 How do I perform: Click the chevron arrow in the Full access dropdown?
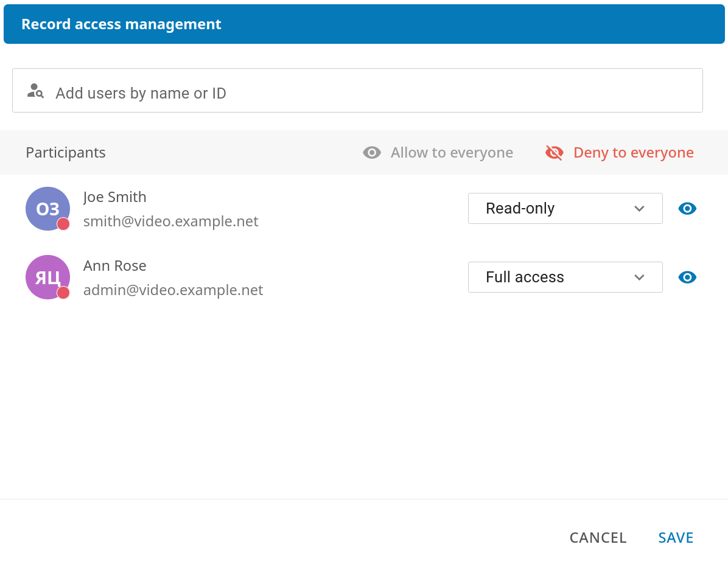coord(639,277)
